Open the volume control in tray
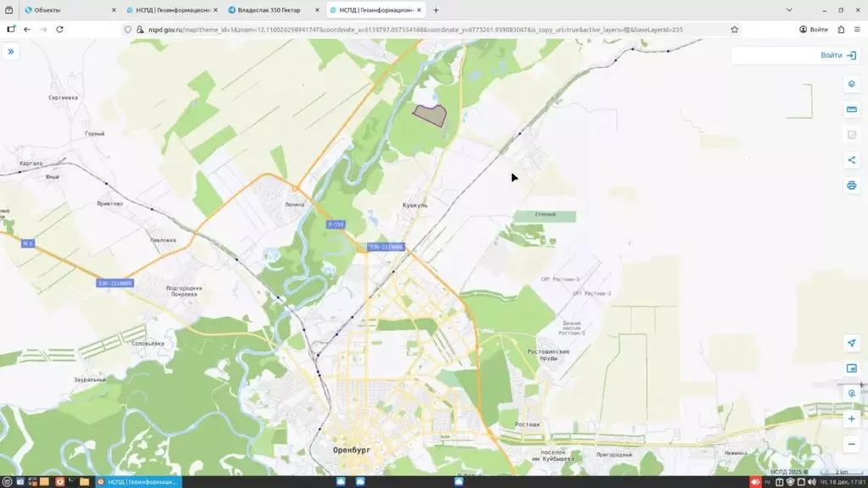This screenshot has height=488, width=868. point(811,482)
